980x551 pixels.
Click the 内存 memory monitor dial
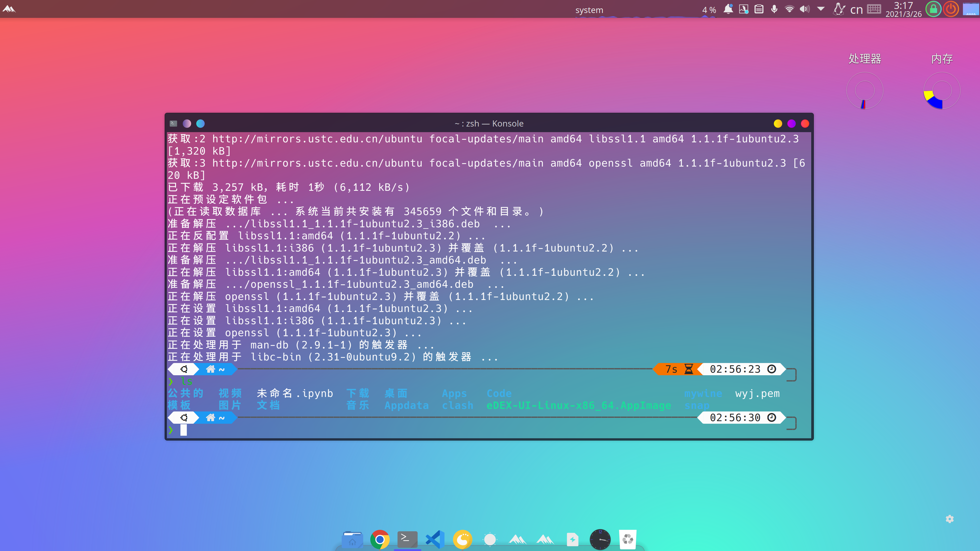tap(942, 91)
